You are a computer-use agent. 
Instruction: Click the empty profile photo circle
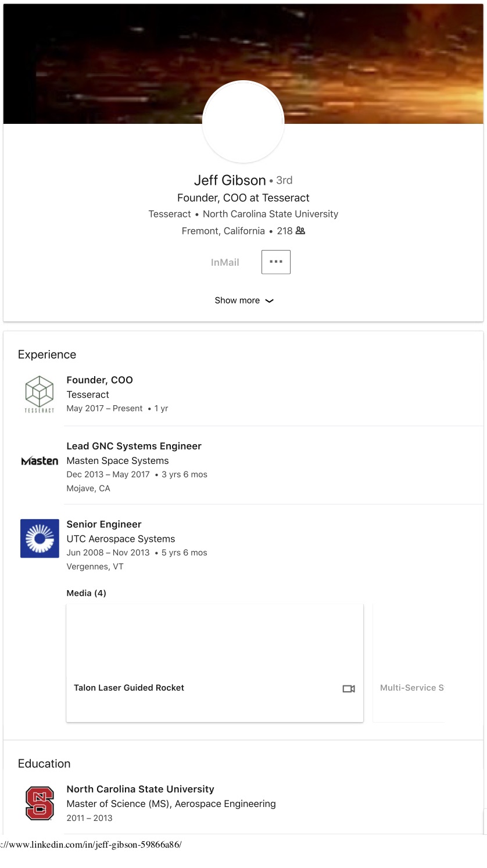click(243, 122)
